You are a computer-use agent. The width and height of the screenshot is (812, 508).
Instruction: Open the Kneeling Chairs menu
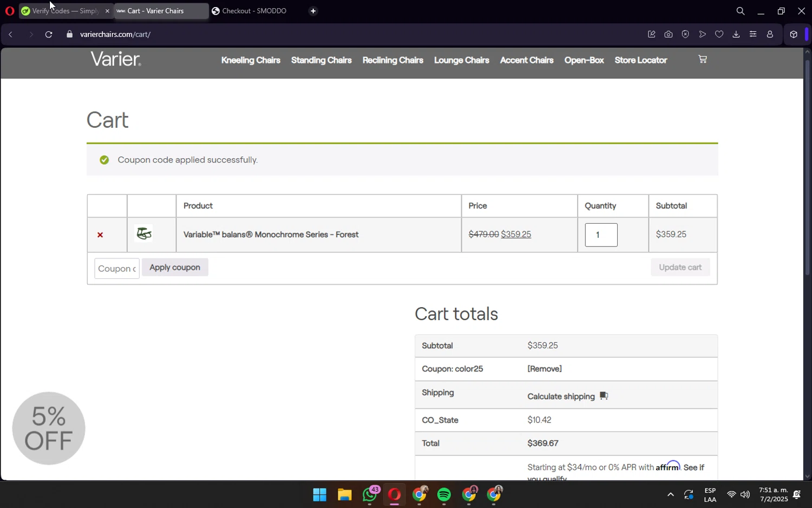251,60
